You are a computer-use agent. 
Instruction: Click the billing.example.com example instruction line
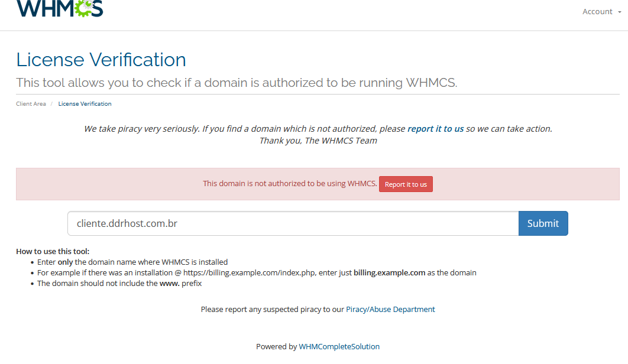pos(257,272)
